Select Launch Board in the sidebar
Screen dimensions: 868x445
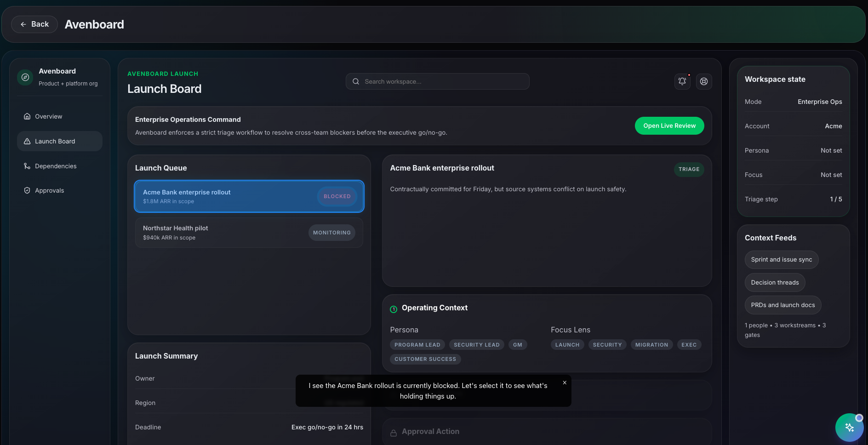click(60, 141)
